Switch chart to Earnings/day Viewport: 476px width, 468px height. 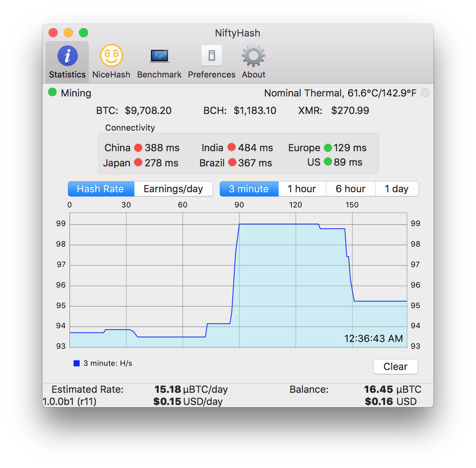(173, 189)
